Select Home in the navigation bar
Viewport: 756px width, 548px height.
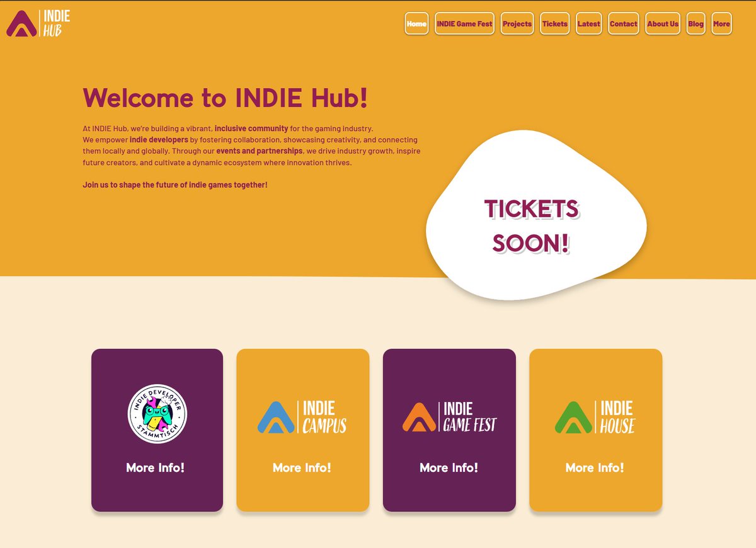click(416, 23)
